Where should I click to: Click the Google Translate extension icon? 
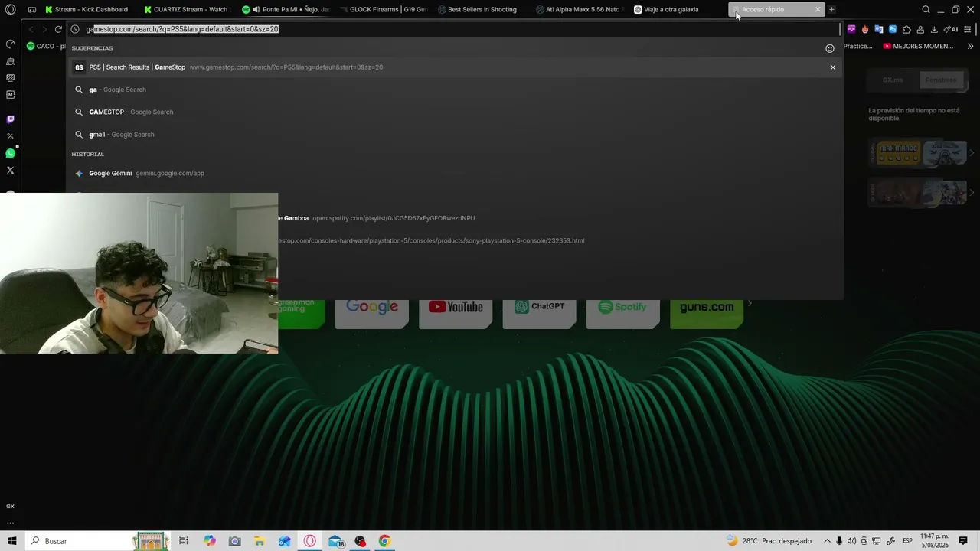click(879, 29)
